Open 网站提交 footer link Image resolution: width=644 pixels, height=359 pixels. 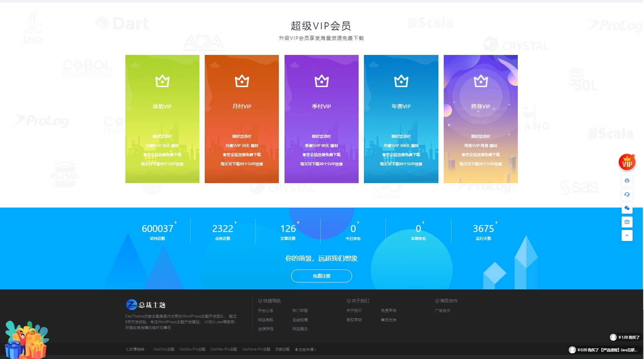point(300,329)
